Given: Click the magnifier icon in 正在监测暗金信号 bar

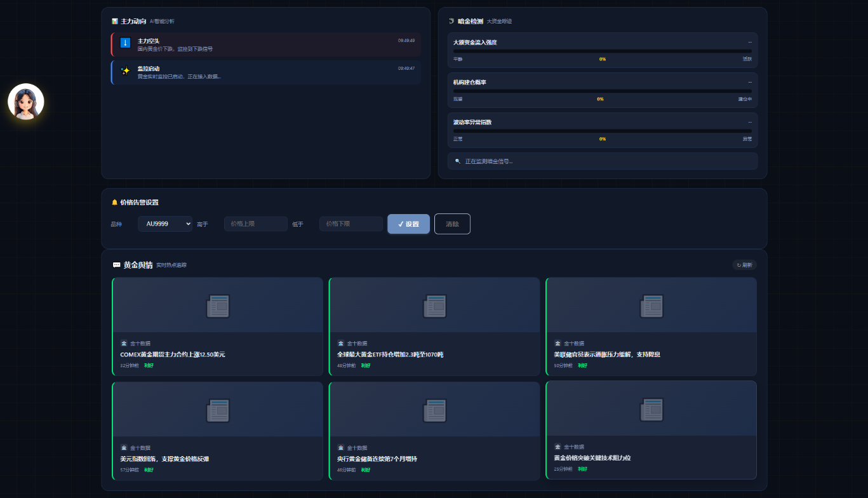Looking at the screenshot, I should click(458, 161).
